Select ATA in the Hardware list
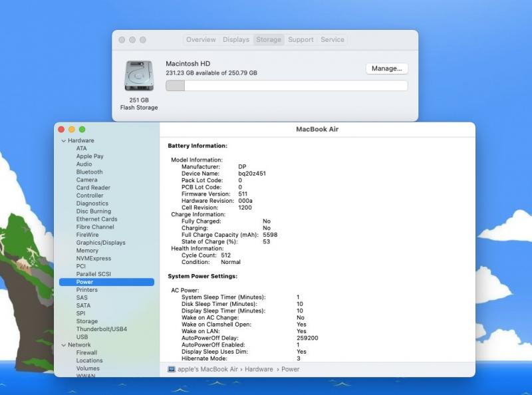This screenshot has height=395, width=532. (81, 148)
